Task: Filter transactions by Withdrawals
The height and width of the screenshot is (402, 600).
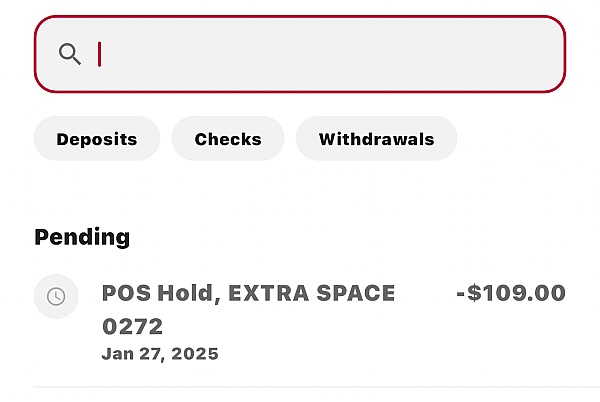Action: (x=376, y=138)
